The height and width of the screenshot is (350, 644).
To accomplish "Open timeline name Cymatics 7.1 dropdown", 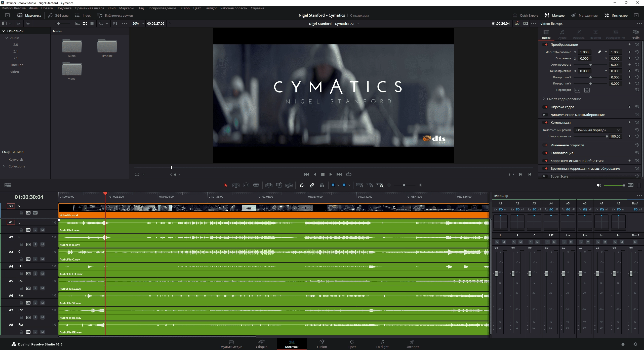I will click(357, 24).
